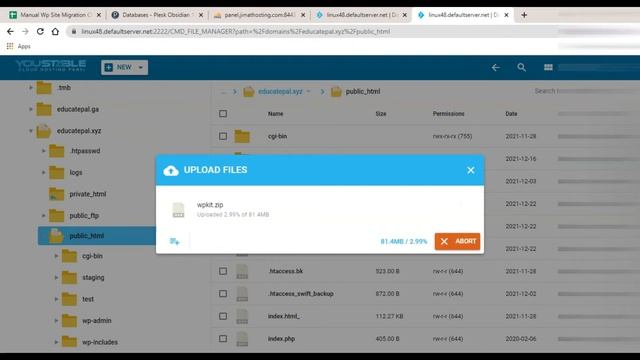Switch to Databases - Plesk Obsidian tab
640x360 pixels.
point(157,15)
